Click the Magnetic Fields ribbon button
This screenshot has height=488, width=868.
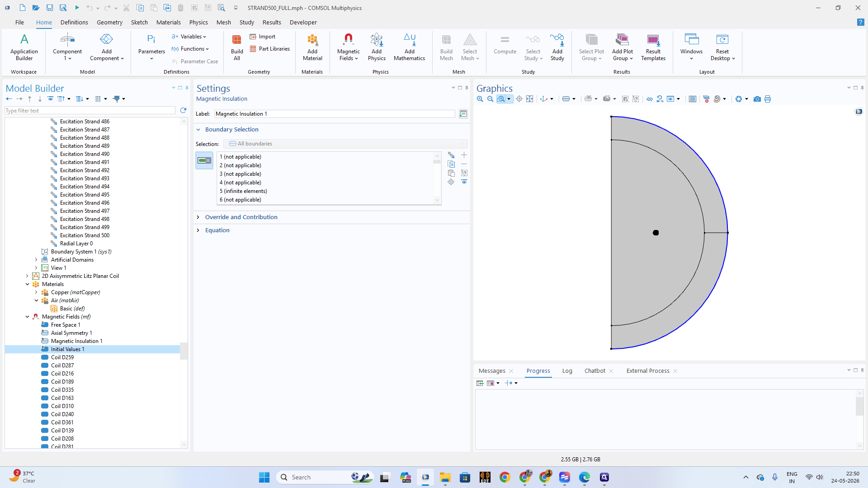pyautogui.click(x=348, y=47)
